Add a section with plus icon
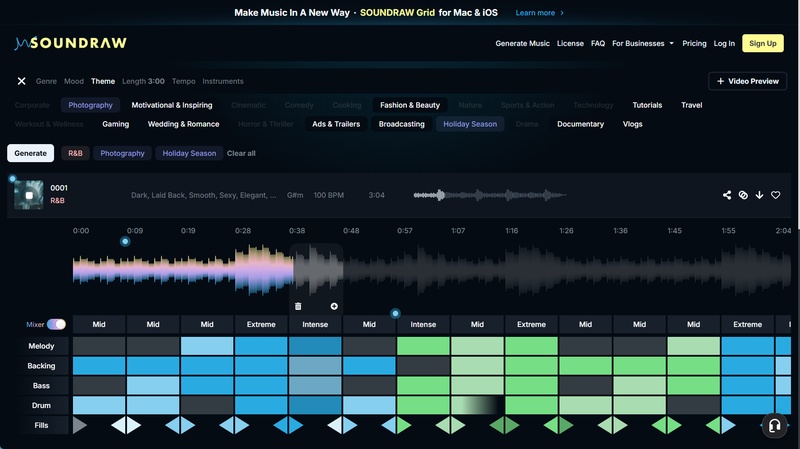 (x=334, y=306)
